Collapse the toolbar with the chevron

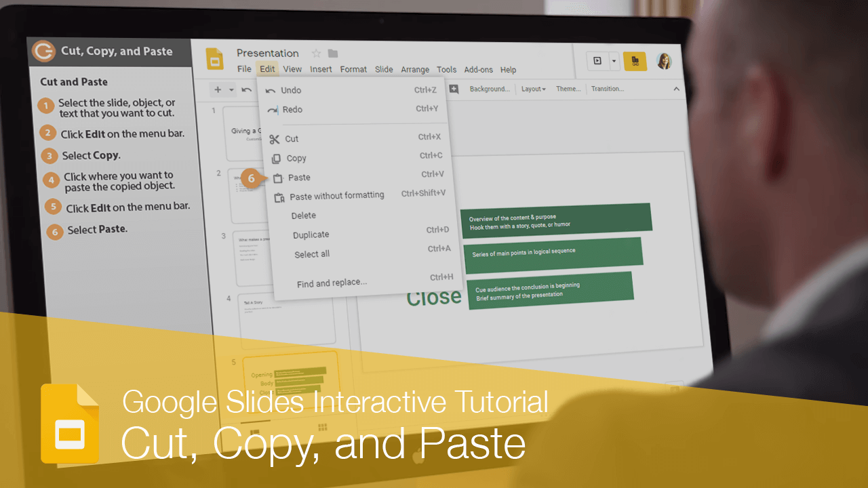click(676, 89)
